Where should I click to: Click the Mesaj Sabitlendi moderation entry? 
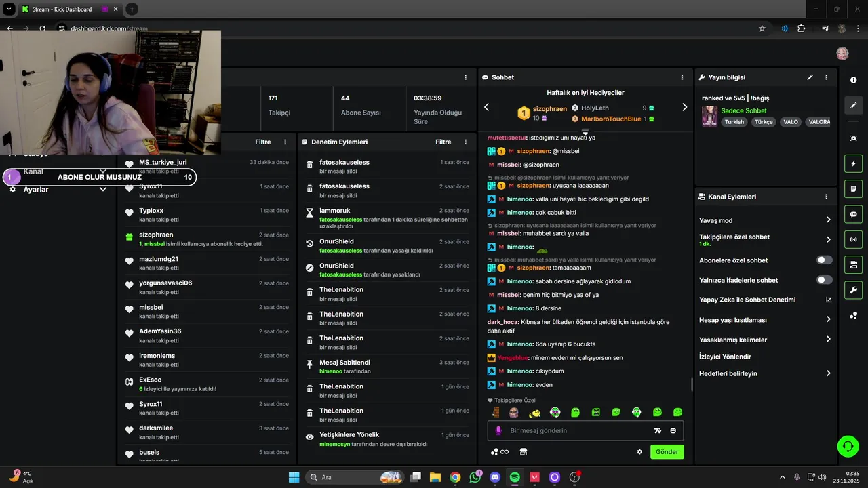tap(388, 367)
